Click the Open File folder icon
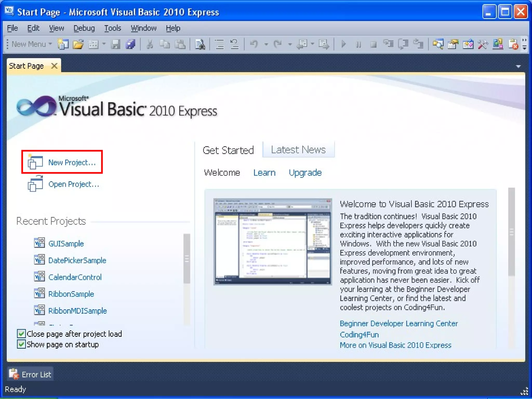The image size is (532, 399). [78, 44]
